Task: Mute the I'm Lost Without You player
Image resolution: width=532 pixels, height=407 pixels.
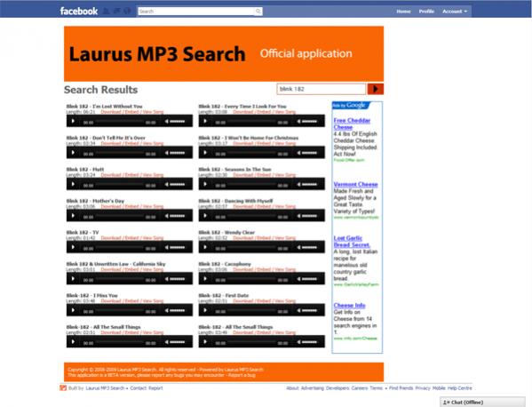Action: tap(167, 121)
